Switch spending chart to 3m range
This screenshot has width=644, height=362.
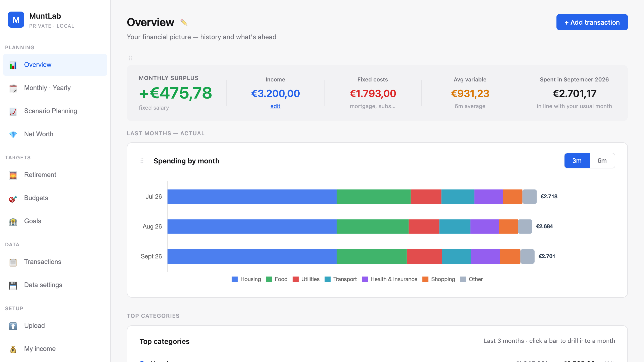(x=577, y=161)
